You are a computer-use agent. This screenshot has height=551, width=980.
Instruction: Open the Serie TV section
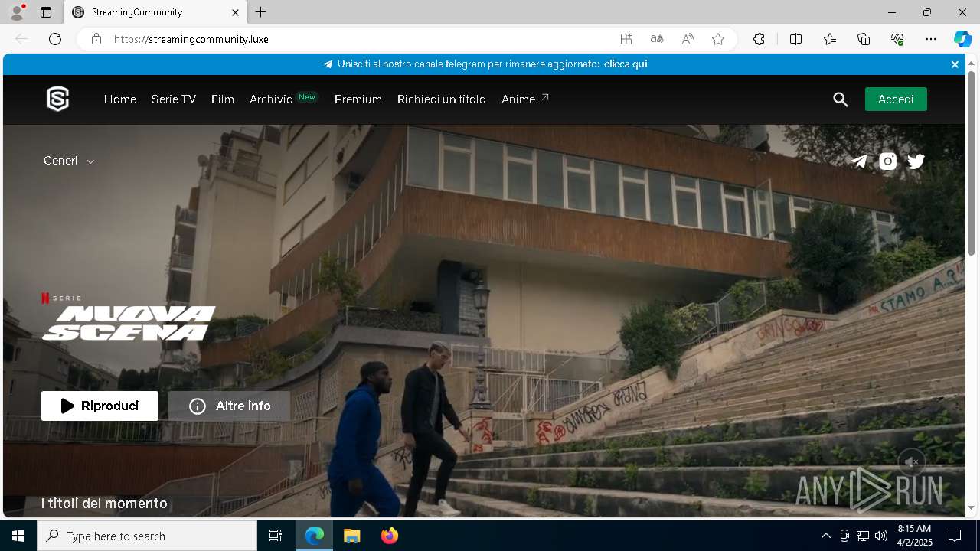[174, 99]
